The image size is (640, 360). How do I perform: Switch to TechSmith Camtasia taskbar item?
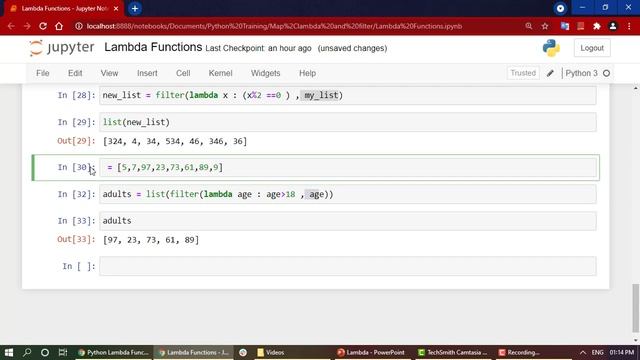[x=453, y=352]
